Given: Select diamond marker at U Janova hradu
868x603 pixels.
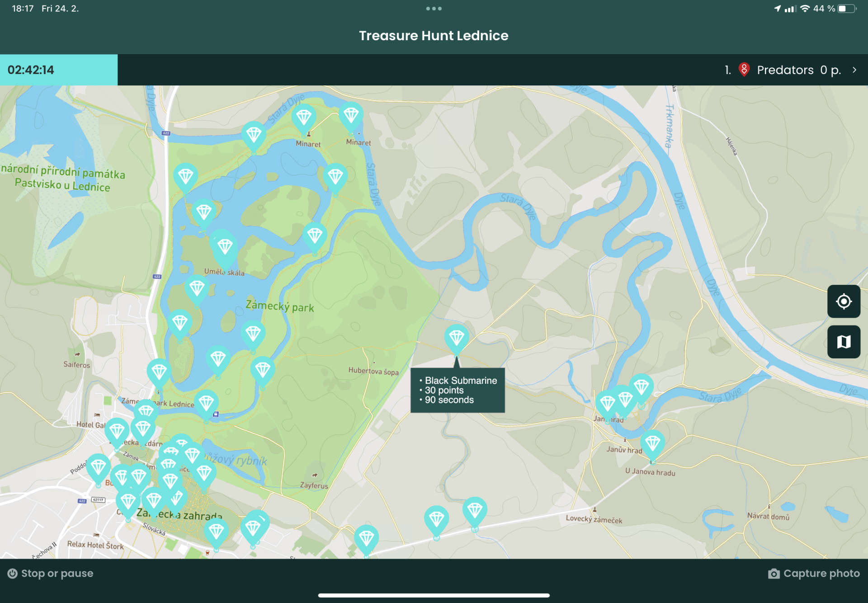Looking at the screenshot, I should pos(652,444).
